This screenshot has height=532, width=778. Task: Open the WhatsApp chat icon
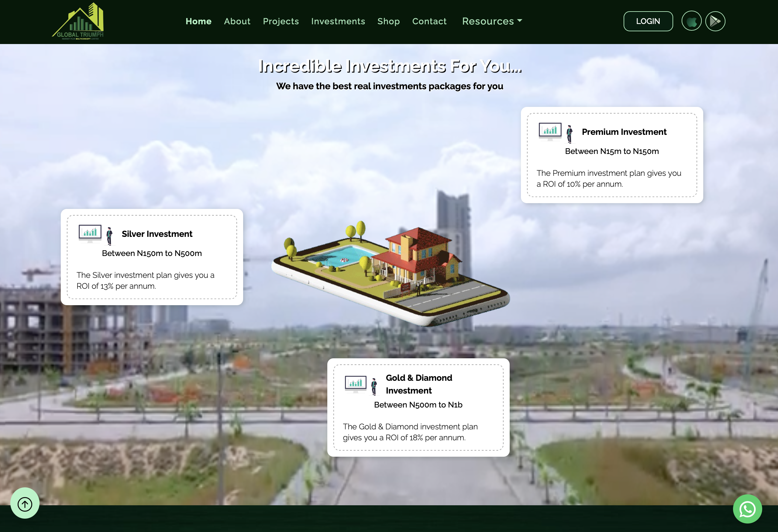(x=747, y=509)
